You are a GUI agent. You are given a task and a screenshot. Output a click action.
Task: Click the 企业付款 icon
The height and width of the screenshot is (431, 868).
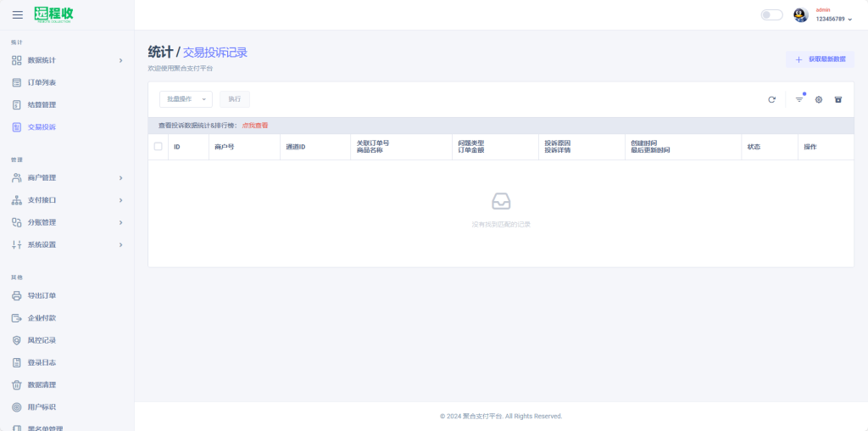[17, 318]
